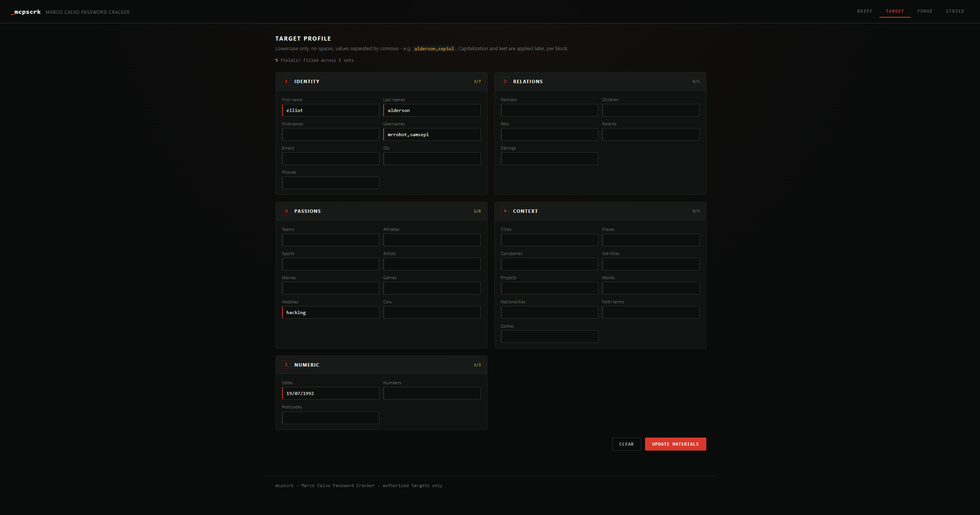The height and width of the screenshot is (515, 980).
Task: Open the BRIEF tab
Action: [865, 12]
